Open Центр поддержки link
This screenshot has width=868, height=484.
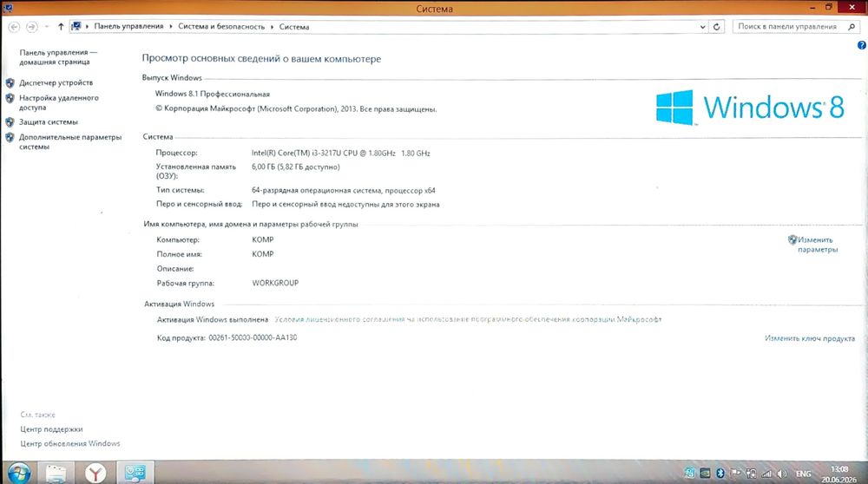[51, 428]
